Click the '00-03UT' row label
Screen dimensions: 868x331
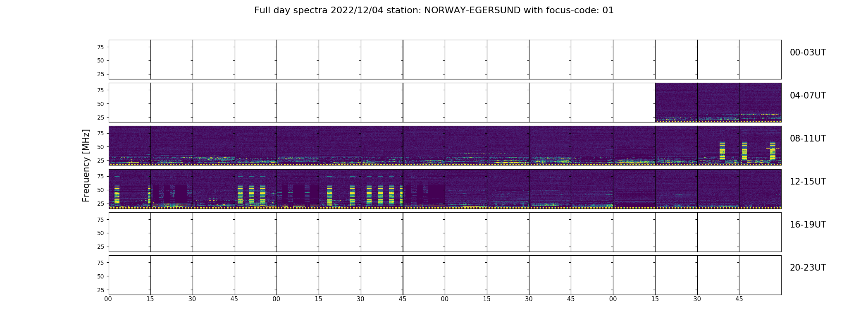point(808,53)
